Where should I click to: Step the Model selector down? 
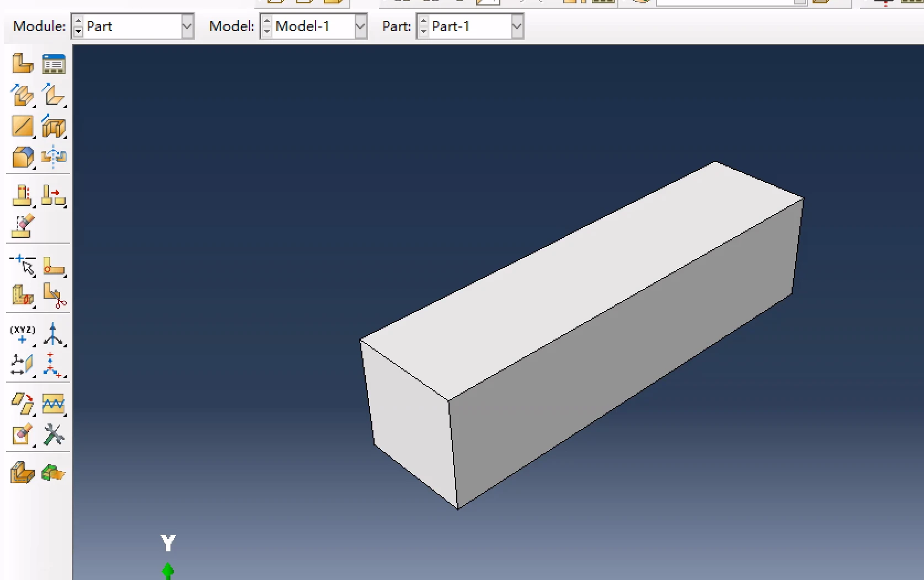pos(267,32)
